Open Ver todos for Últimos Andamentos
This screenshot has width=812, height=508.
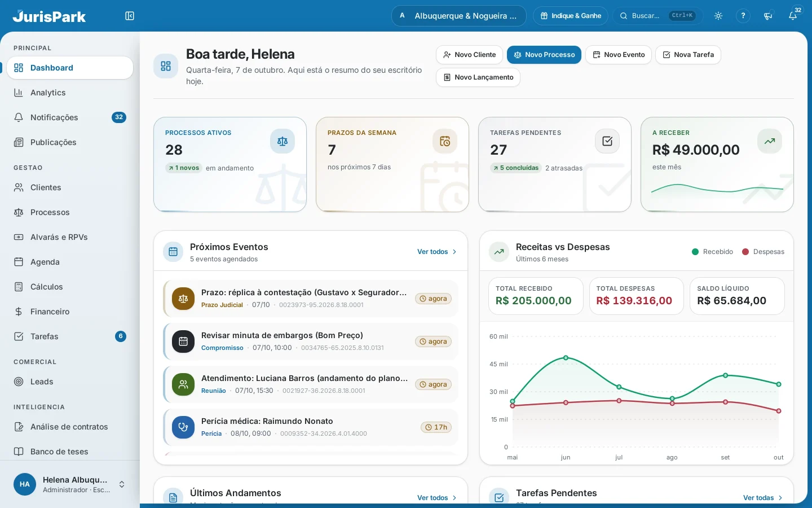437,498
